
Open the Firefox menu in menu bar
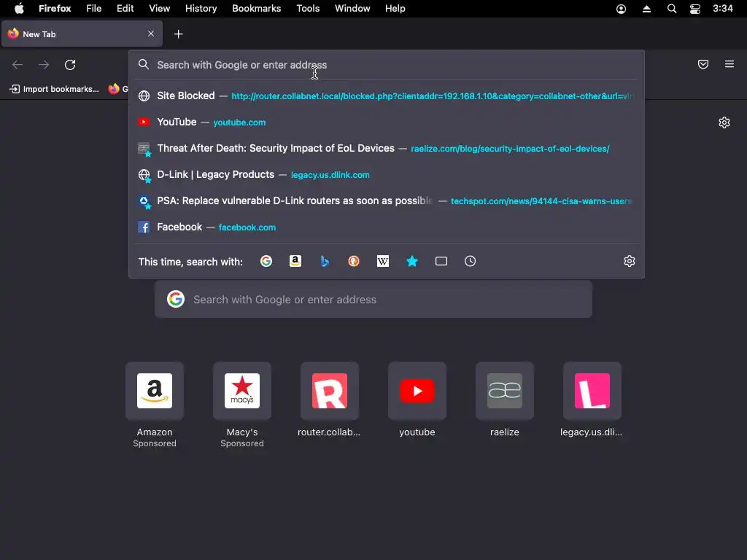[55, 9]
